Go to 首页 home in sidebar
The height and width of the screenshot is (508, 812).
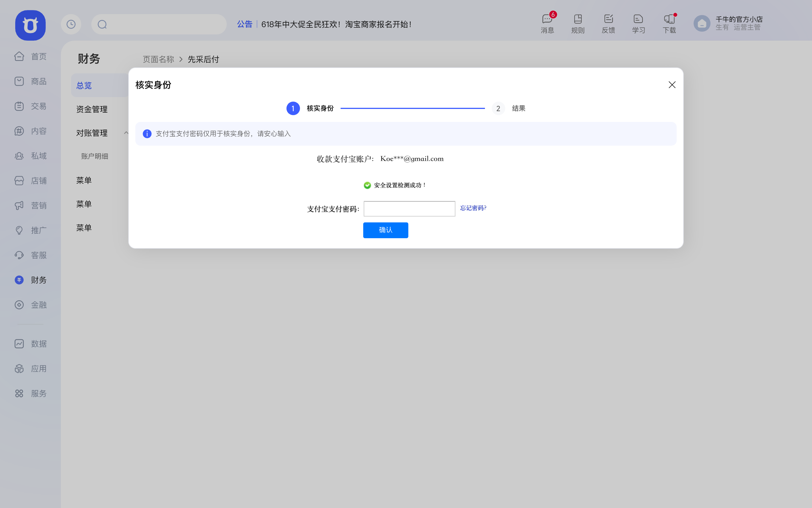[x=30, y=56]
